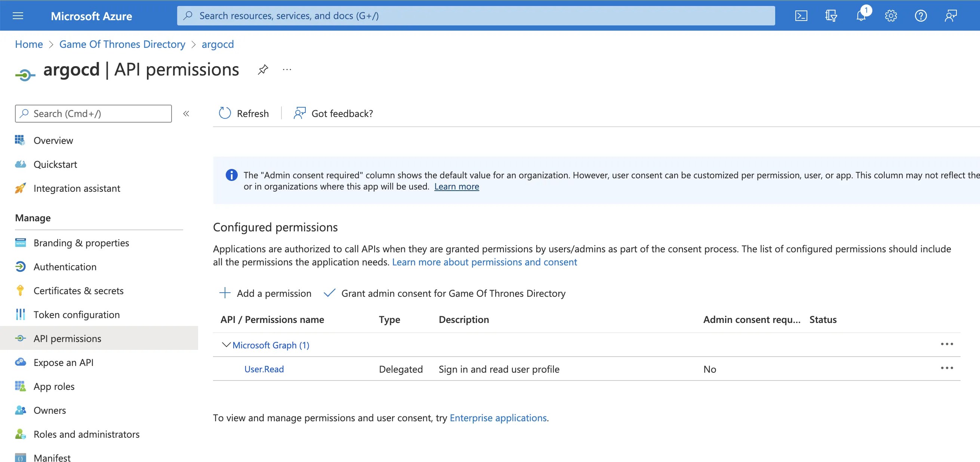Pin the argocd API permissions page
The height and width of the screenshot is (462, 980).
[x=263, y=70]
